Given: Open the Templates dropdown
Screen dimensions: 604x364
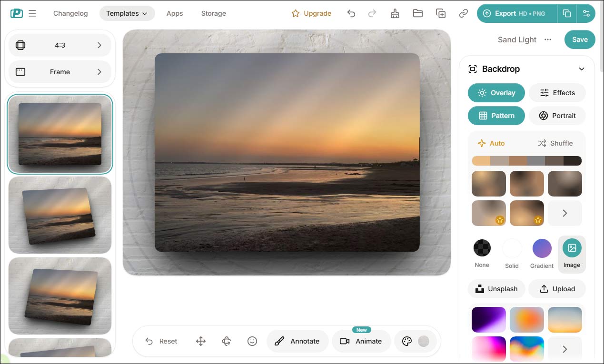Looking at the screenshot, I should tap(127, 13).
